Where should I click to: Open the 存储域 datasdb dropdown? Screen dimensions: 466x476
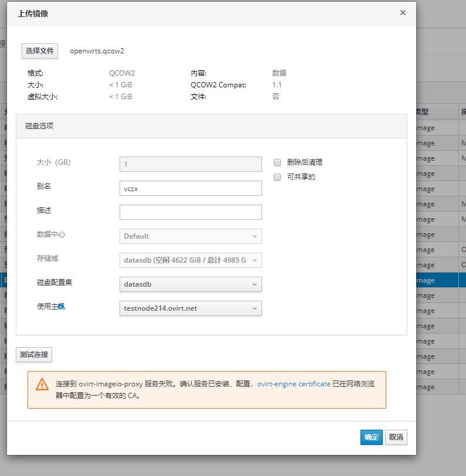coord(191,260)
